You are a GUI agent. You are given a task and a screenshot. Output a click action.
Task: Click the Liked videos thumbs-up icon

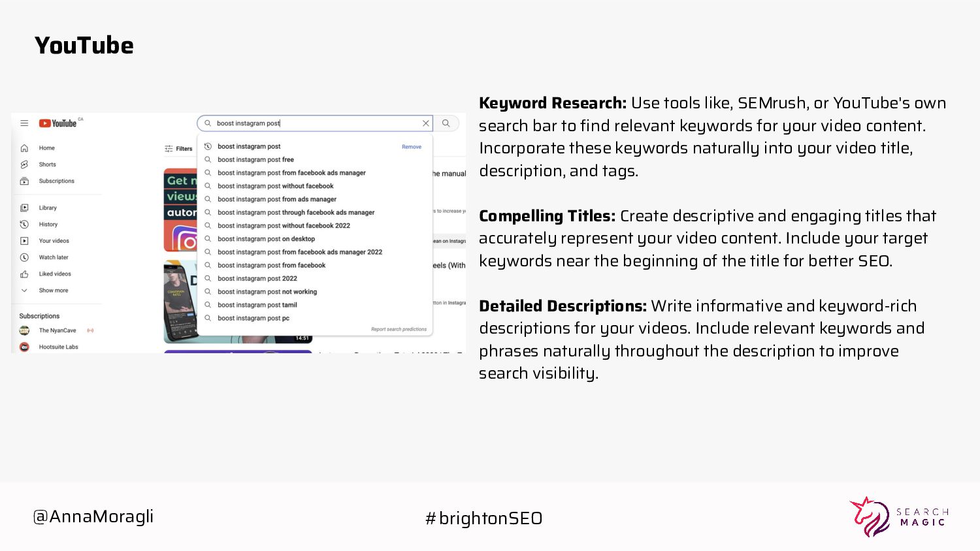pyautogui.click(x=24, y=274)
